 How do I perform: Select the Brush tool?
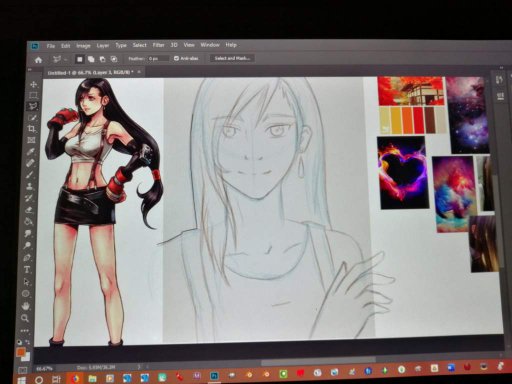[x=30, y=175]
